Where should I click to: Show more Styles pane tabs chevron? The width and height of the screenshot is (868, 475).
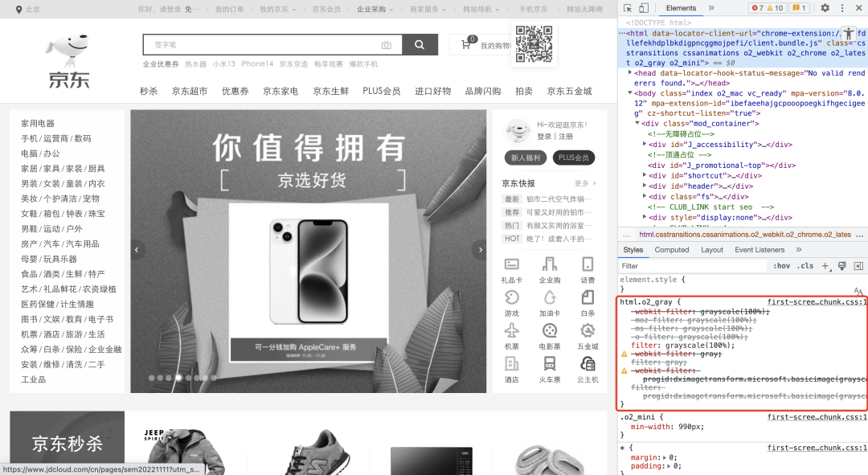tap(799, 250)
